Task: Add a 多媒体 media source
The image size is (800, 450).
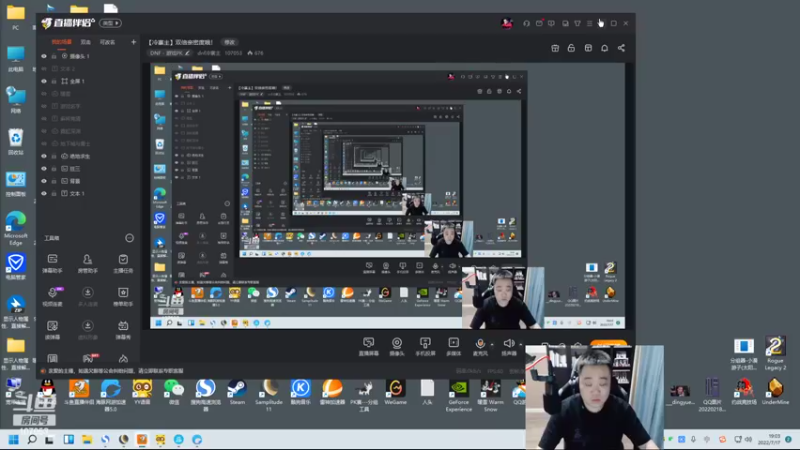Action: 453,346
